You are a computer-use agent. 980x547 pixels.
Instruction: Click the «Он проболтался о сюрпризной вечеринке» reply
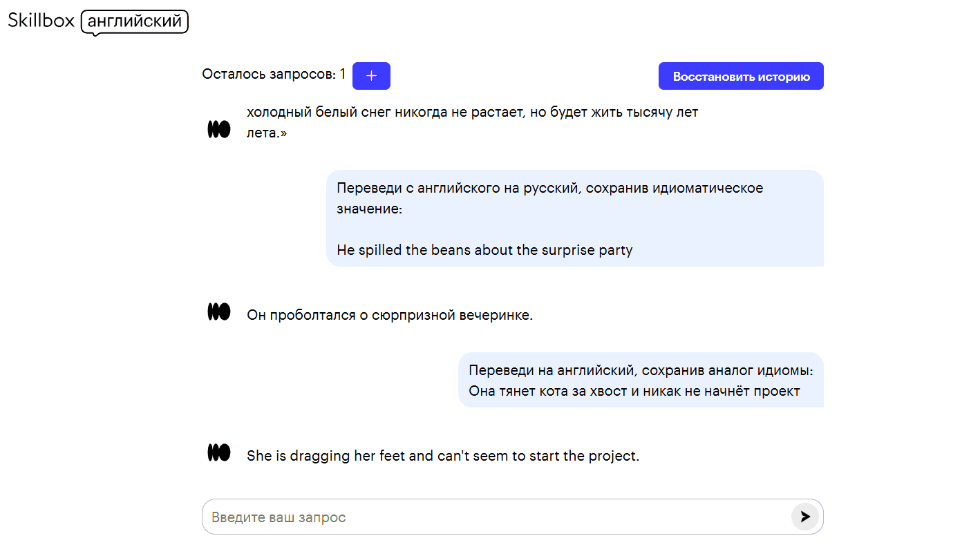pos(390,316)
